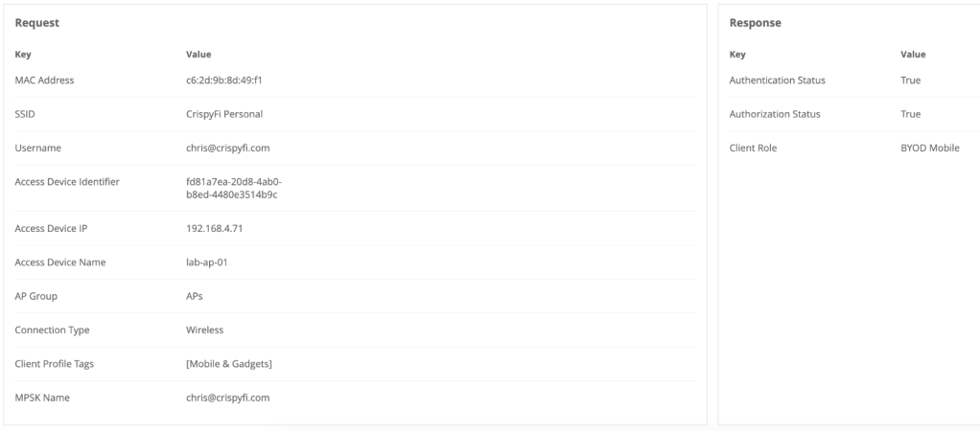Select the SSID value CrispyFi Personal
The height and width of the screenshot is (433, 980).
coord(224,114)
